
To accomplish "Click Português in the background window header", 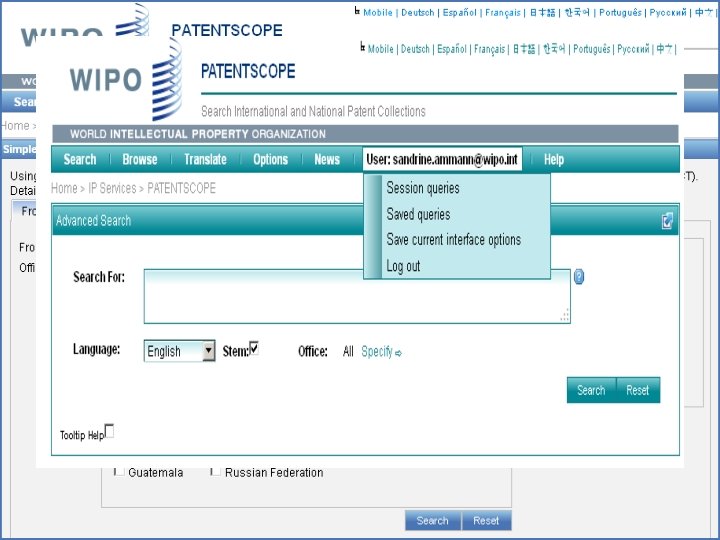I will pyautogui.click(x=620, y=12).
